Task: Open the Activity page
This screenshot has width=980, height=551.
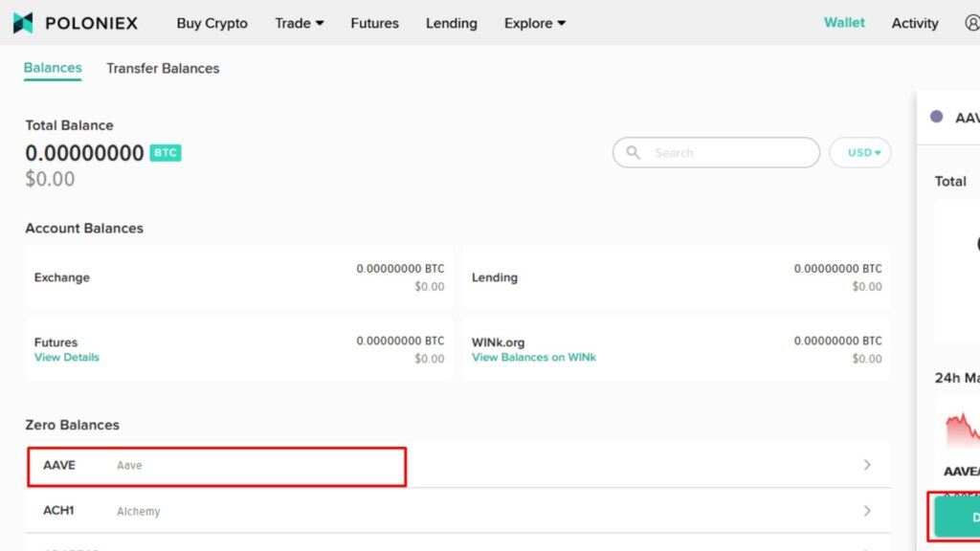Action: coord(915,23)
